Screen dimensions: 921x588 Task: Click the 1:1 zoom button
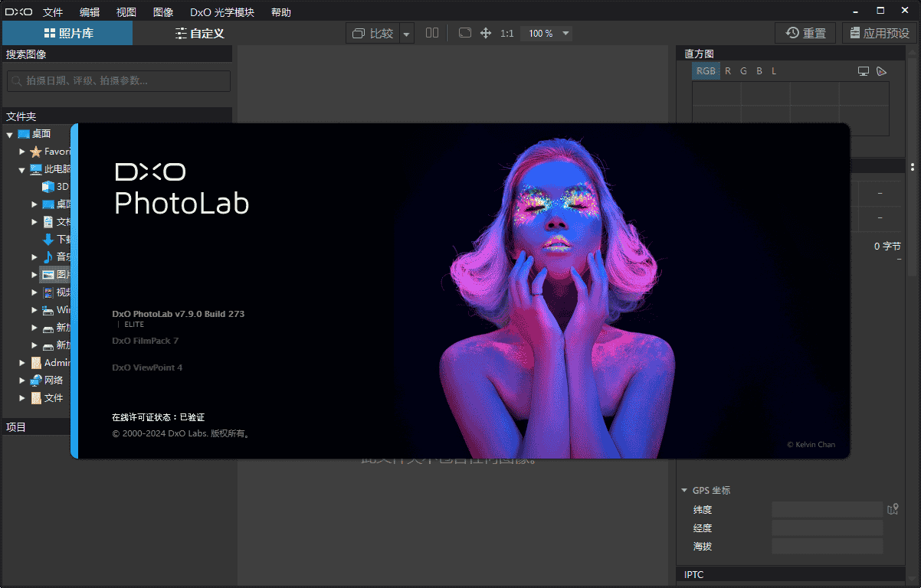[x=506, y=34]
